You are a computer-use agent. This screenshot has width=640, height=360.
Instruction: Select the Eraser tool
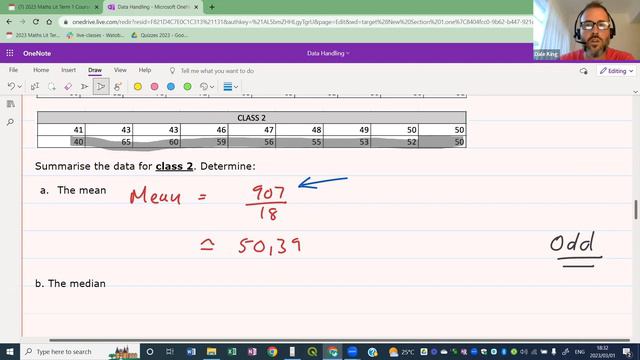tap(68, 87)
